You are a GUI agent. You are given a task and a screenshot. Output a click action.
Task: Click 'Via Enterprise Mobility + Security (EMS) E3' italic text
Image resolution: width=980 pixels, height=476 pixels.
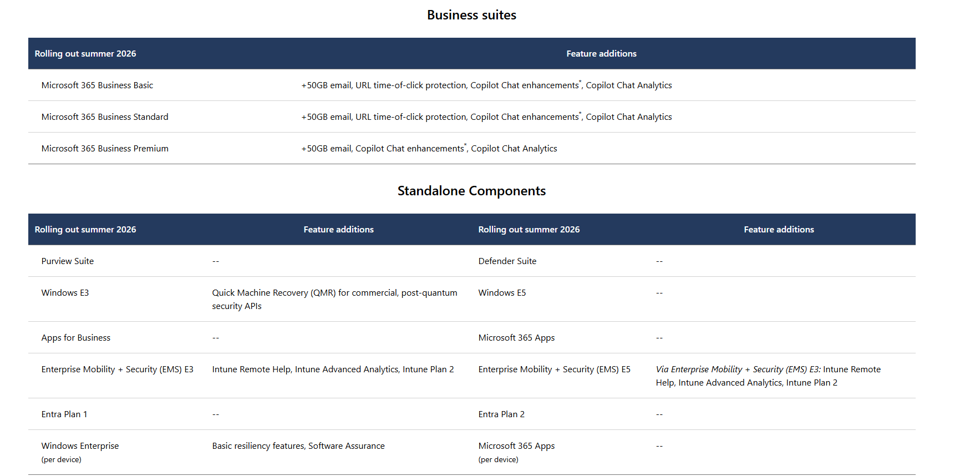pos(738,369)
